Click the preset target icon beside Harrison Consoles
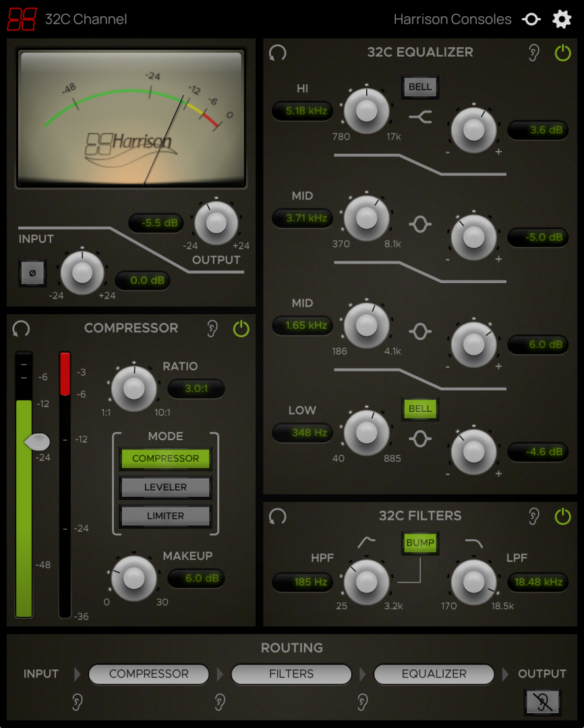The image size is (584, 728). [x=531, y=19]
